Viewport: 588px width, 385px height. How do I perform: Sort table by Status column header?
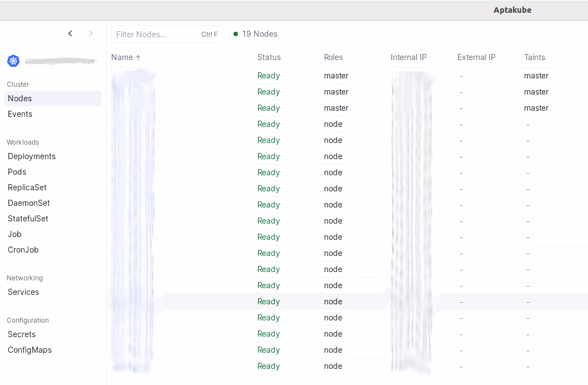tap(269, 57)
